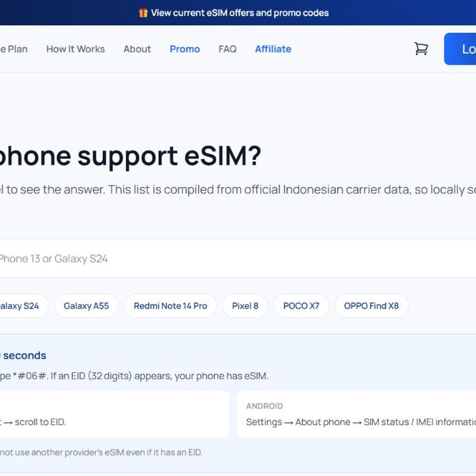
Task: Click note about another provider's eSIM
Action: point(101,452)
